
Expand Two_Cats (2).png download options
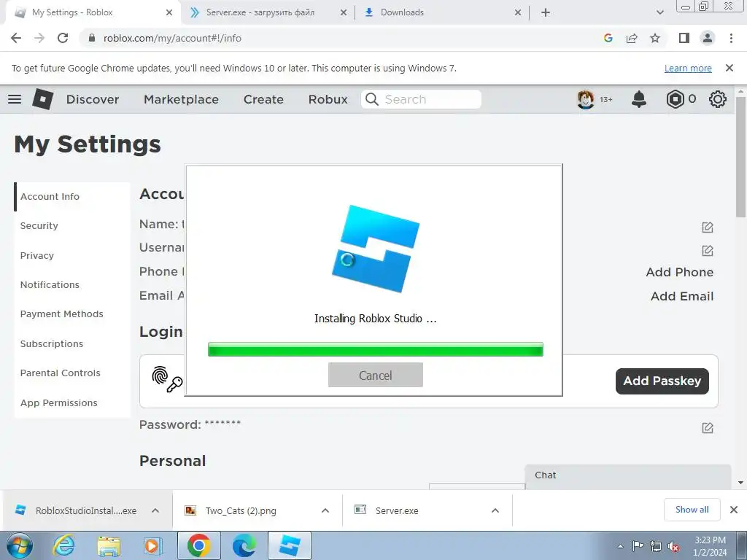coord(325,510)
